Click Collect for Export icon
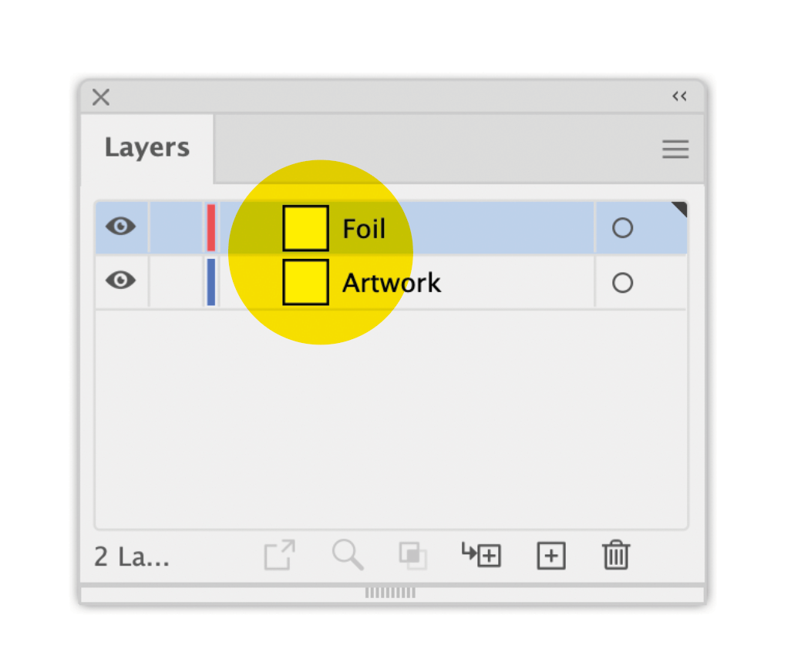The width and height of the screenshot is (791, 672). [x=280, y=555]
